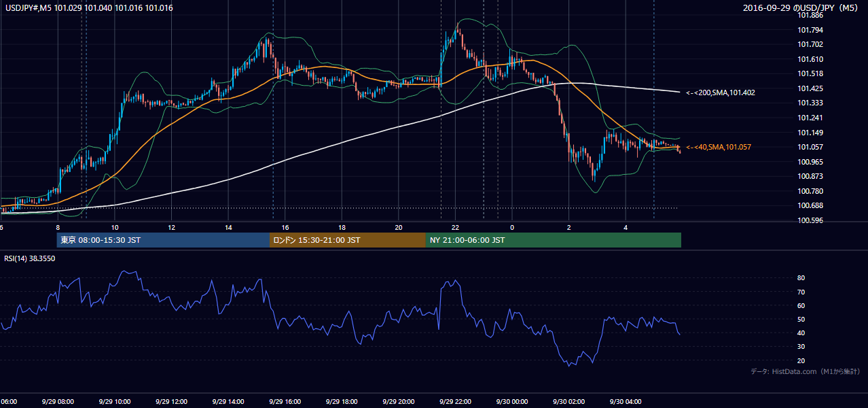This screenshot has height=408, width=868.
Task: Click price level 101.149 on axis
Action: 810,133
